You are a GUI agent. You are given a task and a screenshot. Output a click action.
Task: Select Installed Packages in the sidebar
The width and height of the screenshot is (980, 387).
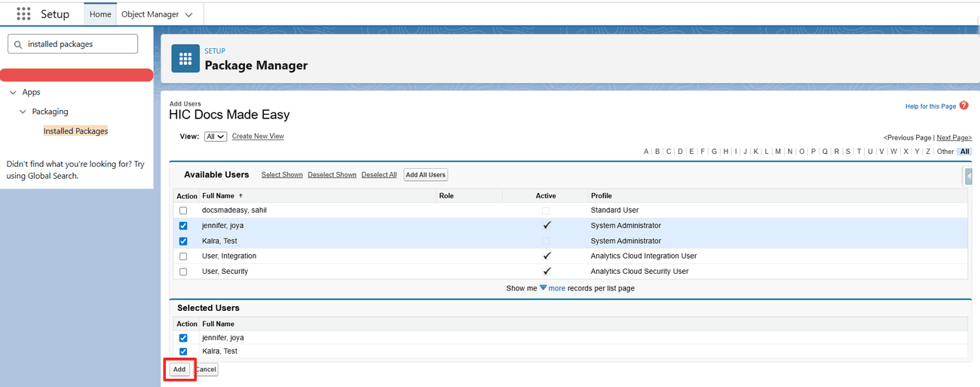[75, 131]
